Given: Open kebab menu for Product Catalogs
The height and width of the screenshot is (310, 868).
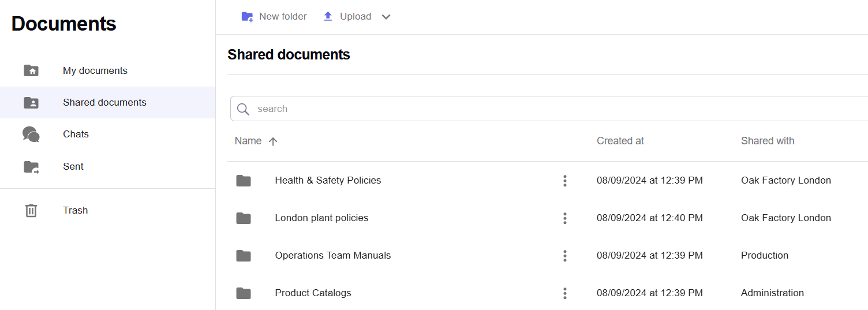Looking at the screenshot, I should click(x=564, y=293).
